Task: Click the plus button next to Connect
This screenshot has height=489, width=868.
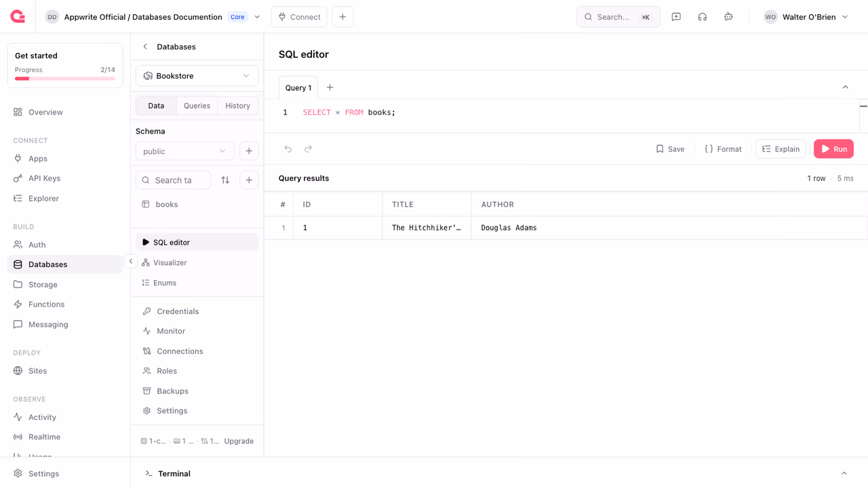Action: (342, 17)
